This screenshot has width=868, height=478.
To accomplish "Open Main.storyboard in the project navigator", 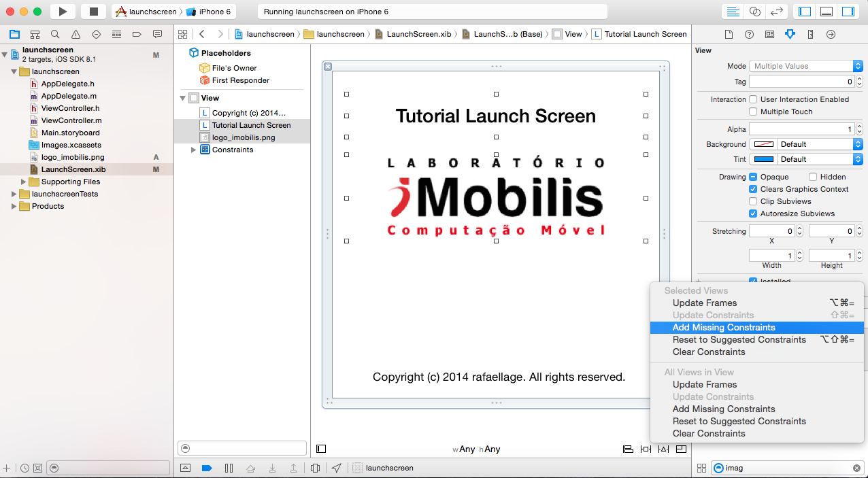I will click(x=70, y=133).
